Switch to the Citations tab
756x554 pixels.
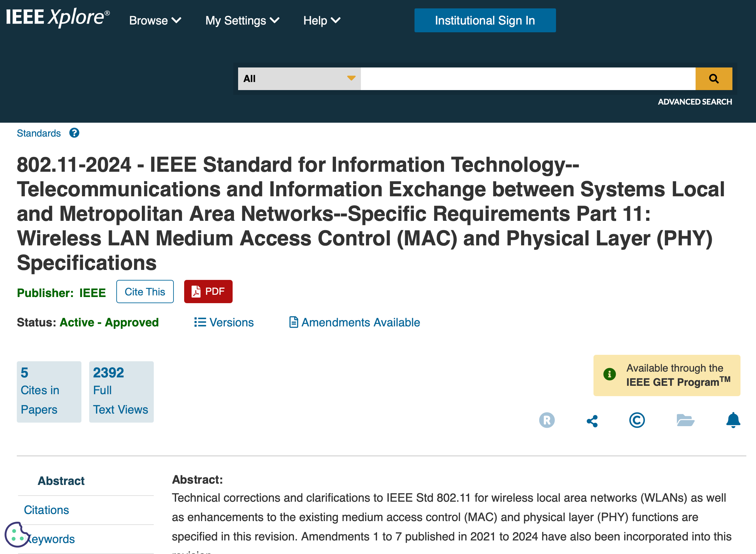[46, 510]
